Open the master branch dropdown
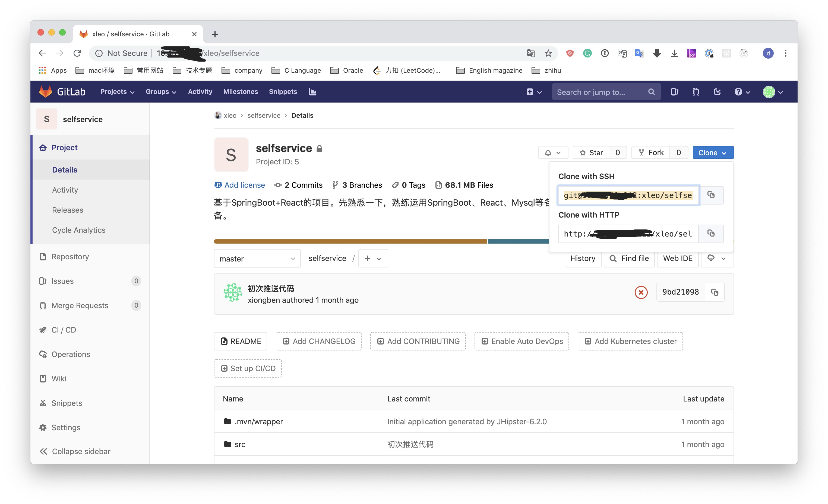 coord(257,259)
